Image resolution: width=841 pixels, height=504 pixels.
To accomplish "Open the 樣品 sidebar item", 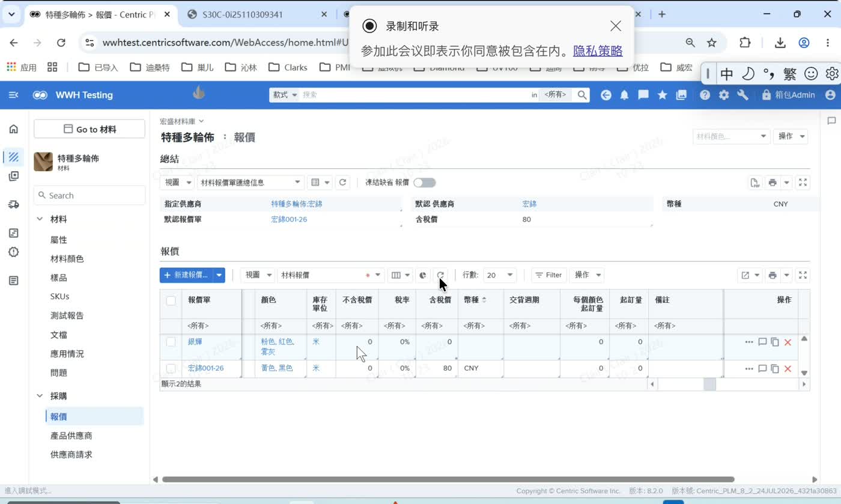I will click(59, 278).
